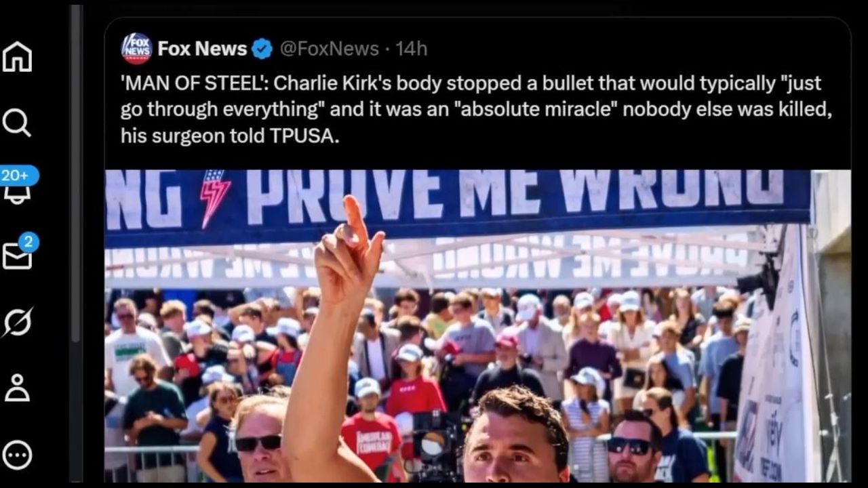868x488 pixels.
Task: Click the 2 unread messages badge
Action: coord(28,242)
